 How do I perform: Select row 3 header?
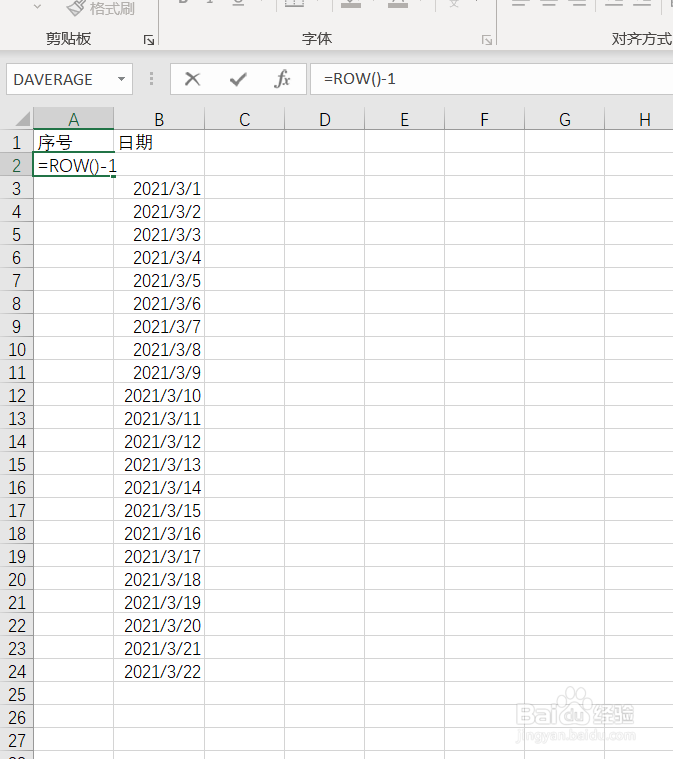(x=16, y=188)
